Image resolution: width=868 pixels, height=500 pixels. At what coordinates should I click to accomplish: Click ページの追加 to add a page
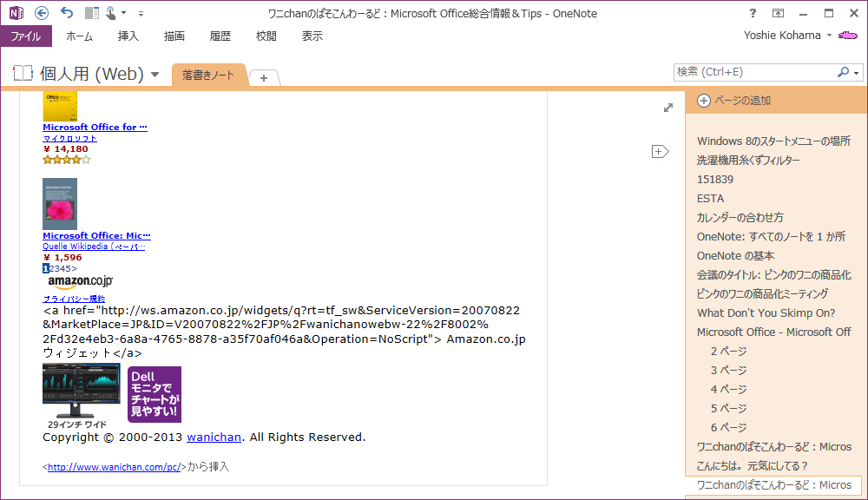[734, 100]
